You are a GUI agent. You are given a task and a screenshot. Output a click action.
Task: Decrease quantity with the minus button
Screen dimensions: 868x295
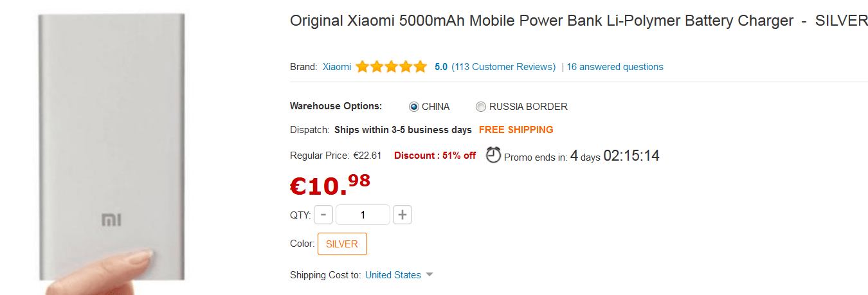coord(323,215)
